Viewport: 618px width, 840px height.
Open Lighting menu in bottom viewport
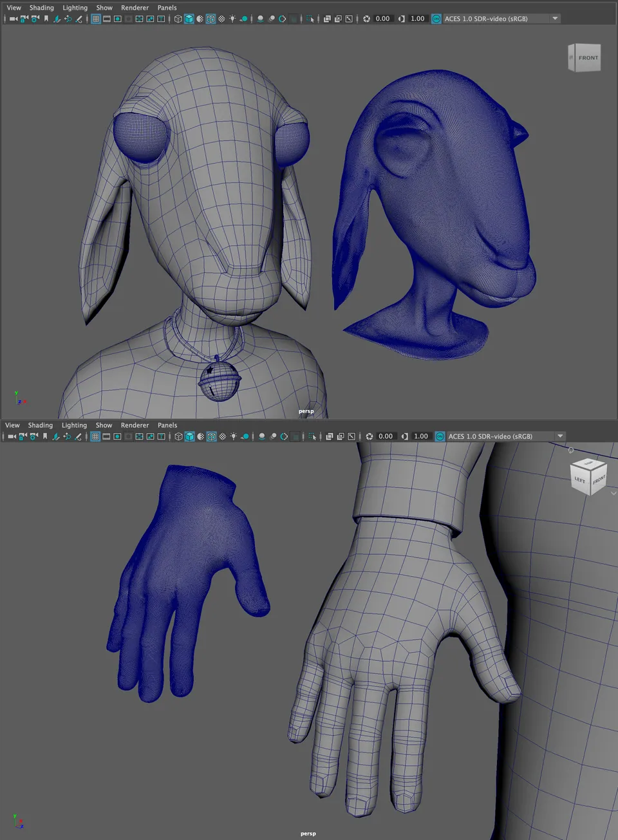click(74, 425)
